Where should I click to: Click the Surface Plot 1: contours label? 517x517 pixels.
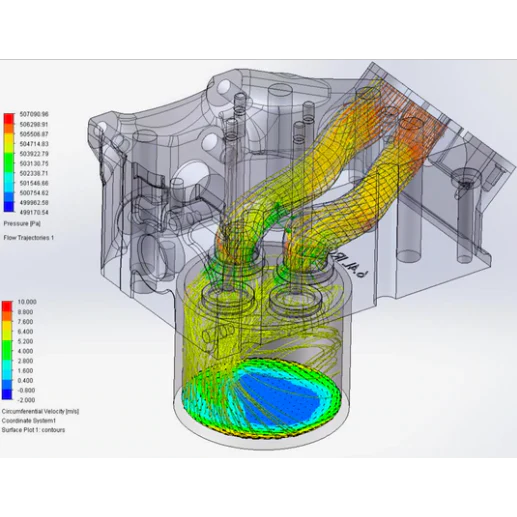coord(33,430)
